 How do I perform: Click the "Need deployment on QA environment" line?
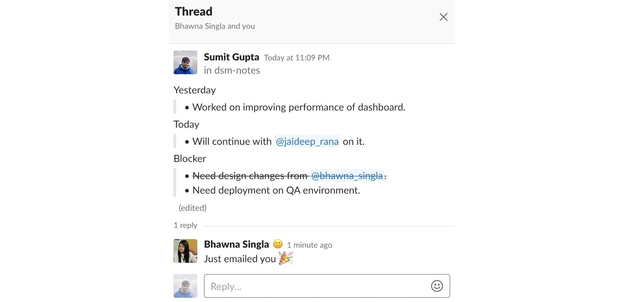click(276, 190)
